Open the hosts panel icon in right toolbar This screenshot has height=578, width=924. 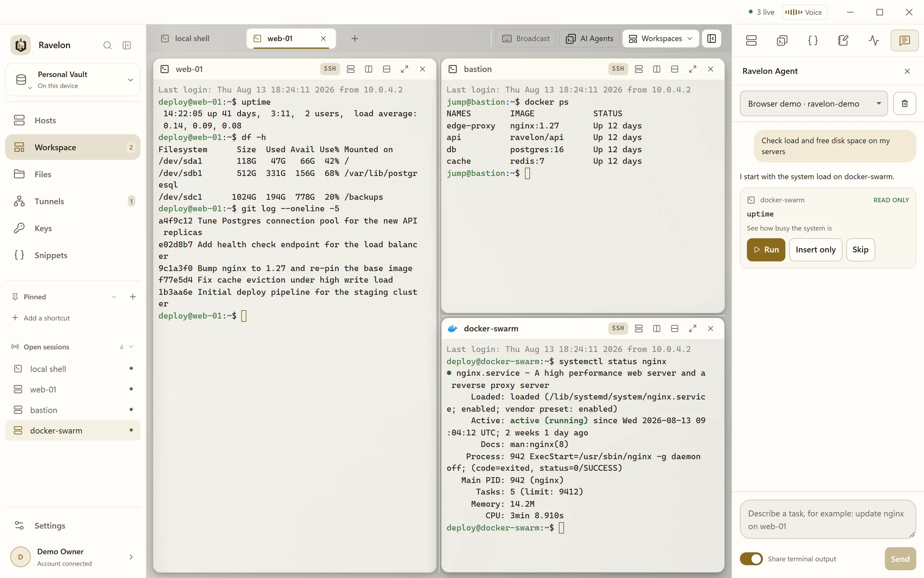tap(751, 40)
